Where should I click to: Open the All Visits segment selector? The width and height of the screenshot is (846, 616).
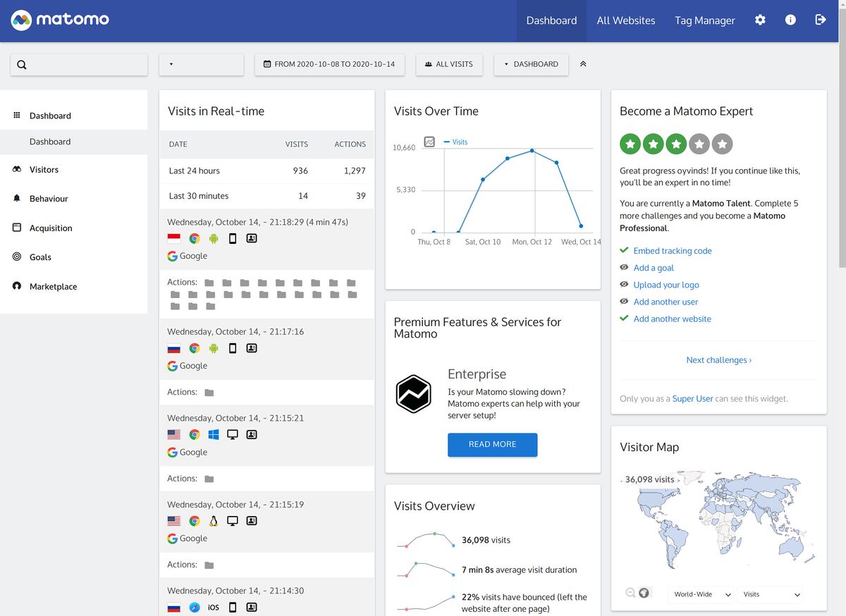click(x=449, y=64)
